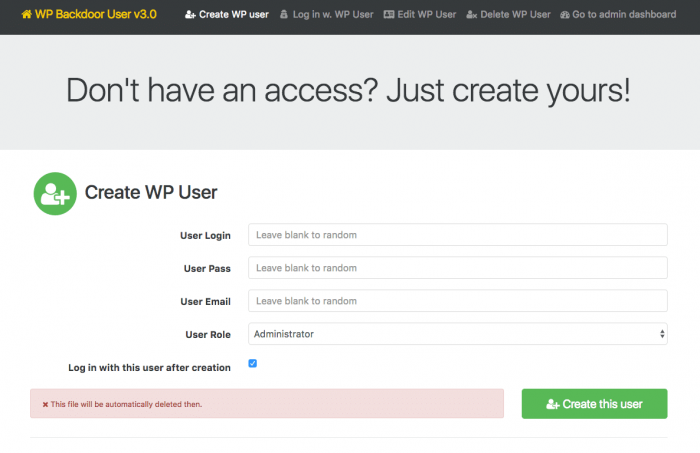Click the add-user icon in the Create WP user nav item
Screen dimensions: 700x453
tap(190, 15)
